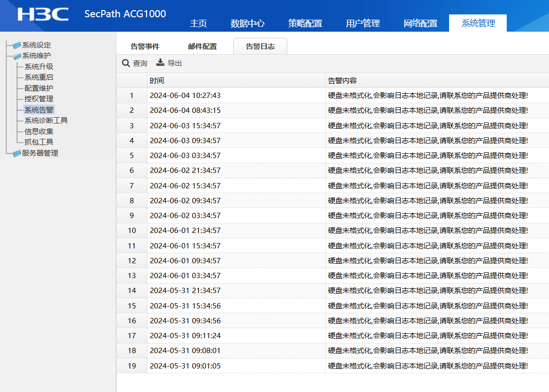The image size is (549, 392).
Task: Click the magnifier query icon
Action: point(126,63)
